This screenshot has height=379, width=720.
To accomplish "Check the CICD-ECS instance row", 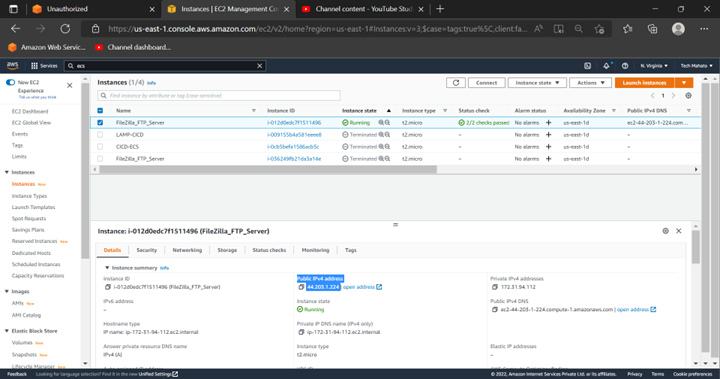I will point(100,147).
